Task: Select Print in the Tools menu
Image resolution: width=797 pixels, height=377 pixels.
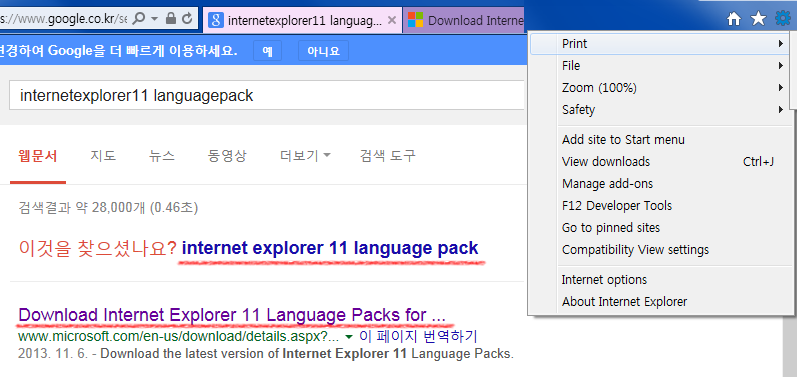Action: (659, 44)
